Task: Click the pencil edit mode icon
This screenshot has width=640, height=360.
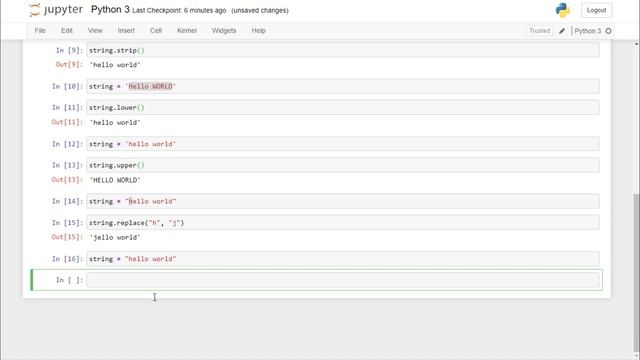Action: (x=562, y=31)
